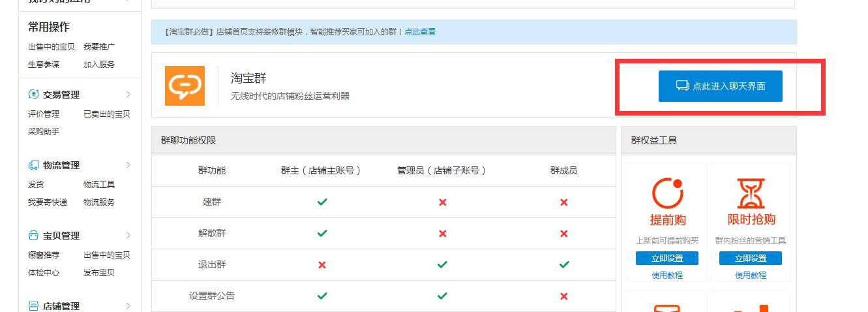Viewport: 868px width, 312px height.
Task: Click the 退出群 row label
Action: 212,264
